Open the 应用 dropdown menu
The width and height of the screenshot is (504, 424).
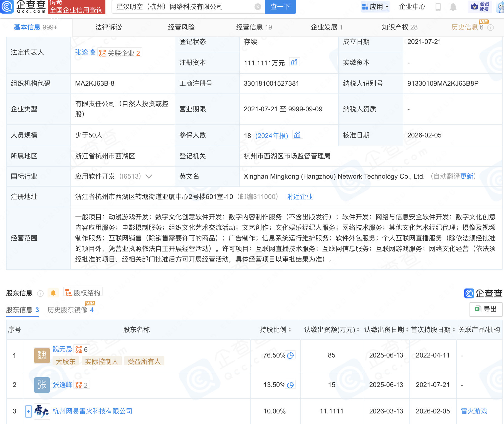[375, 7]
